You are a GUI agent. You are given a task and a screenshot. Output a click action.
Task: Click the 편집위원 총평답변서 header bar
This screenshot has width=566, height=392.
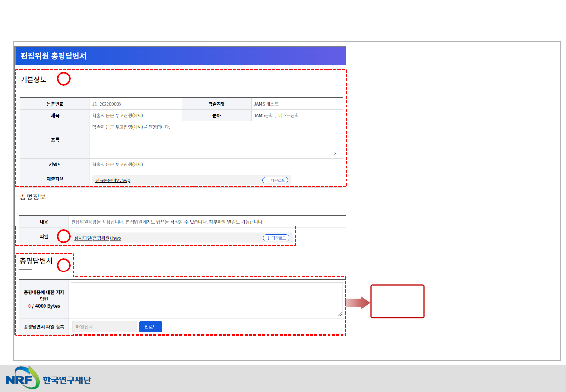tap(180, 56)
